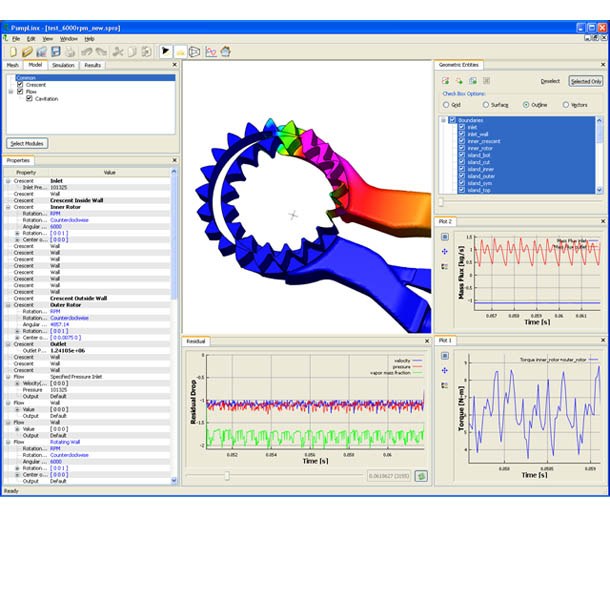Viewport: 610px width, 600px height.
Task: Click the Paste toolbar icon
Action: (x=146, y=52)
